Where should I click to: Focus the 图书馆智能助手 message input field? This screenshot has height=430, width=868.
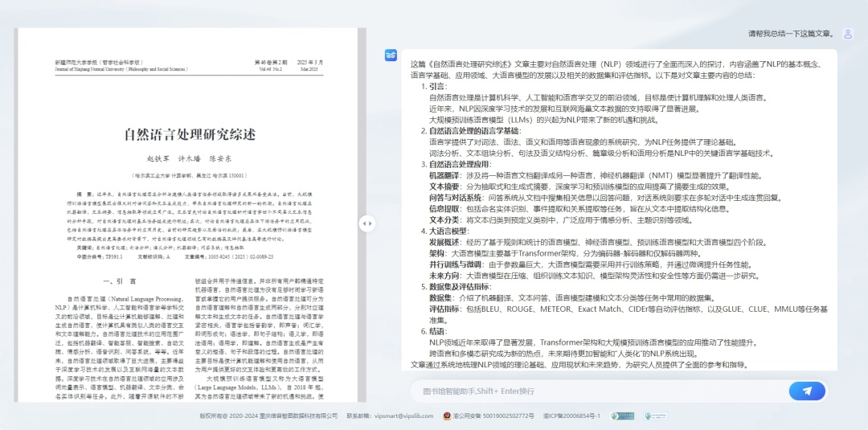coord(595,391)
